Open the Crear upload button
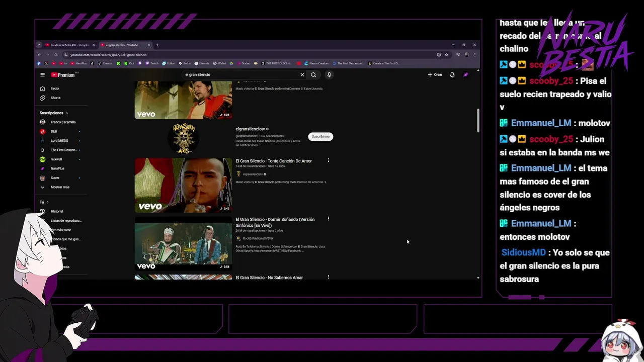The image size is (644, 362). 435,74
